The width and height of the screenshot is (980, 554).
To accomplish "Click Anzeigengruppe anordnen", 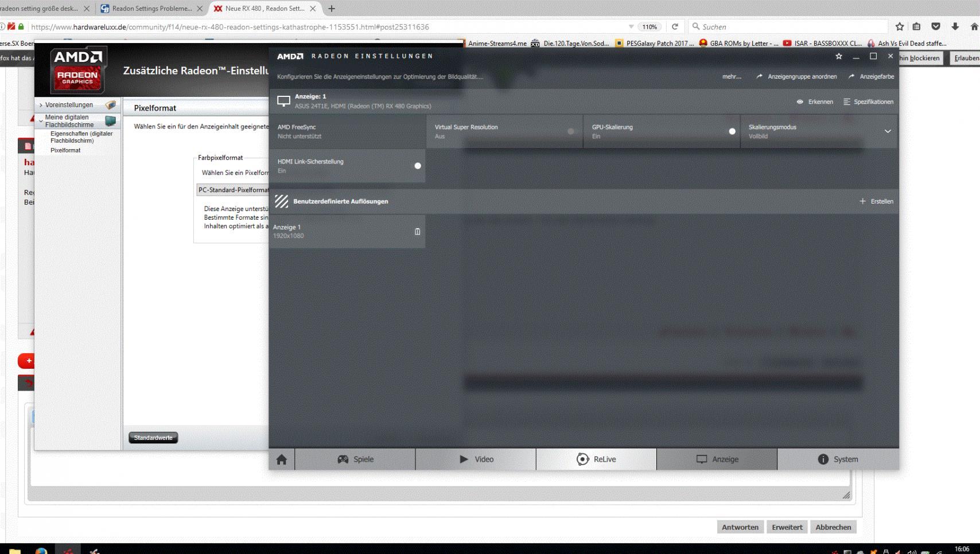I will (x=796, y=76).
